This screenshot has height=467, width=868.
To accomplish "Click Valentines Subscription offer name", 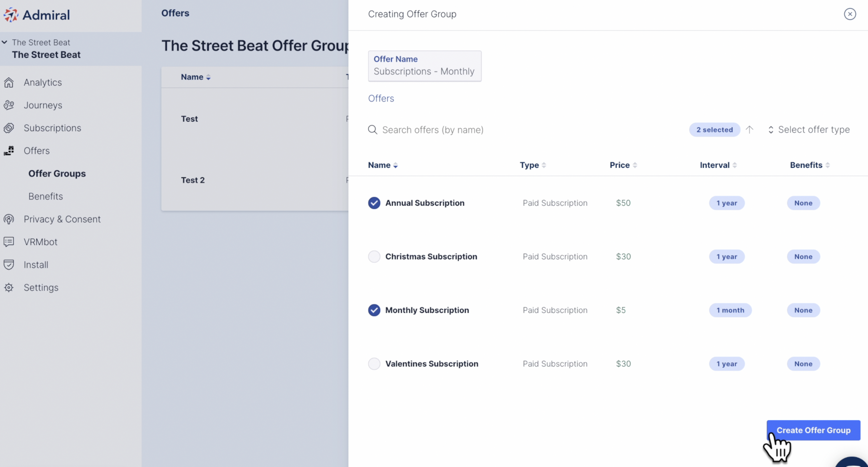I will coord(432,364).
